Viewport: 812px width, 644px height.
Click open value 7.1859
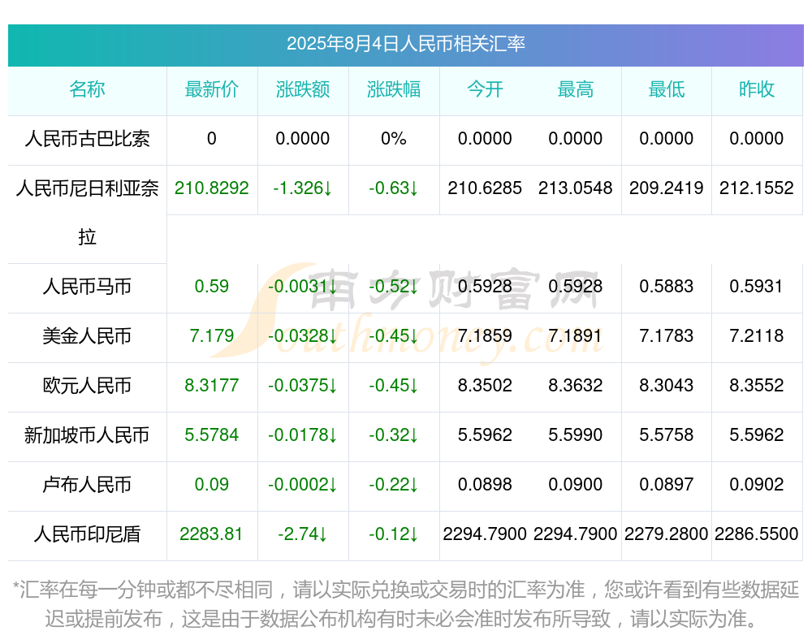pos(485,336)
